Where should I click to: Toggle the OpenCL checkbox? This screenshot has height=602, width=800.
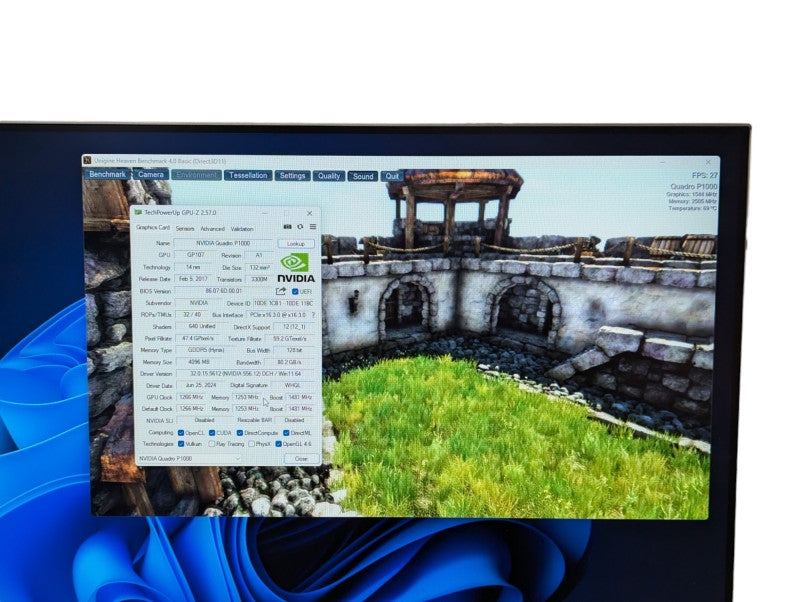181,433
